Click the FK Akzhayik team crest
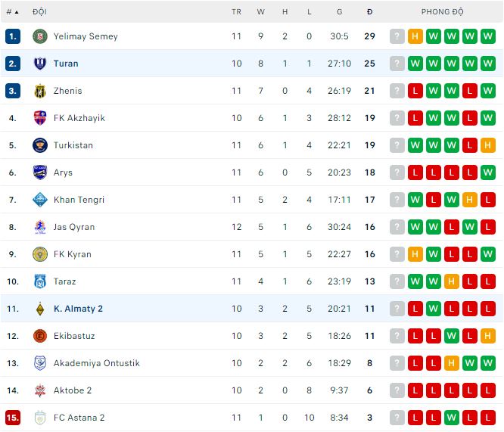 point(40,118)
